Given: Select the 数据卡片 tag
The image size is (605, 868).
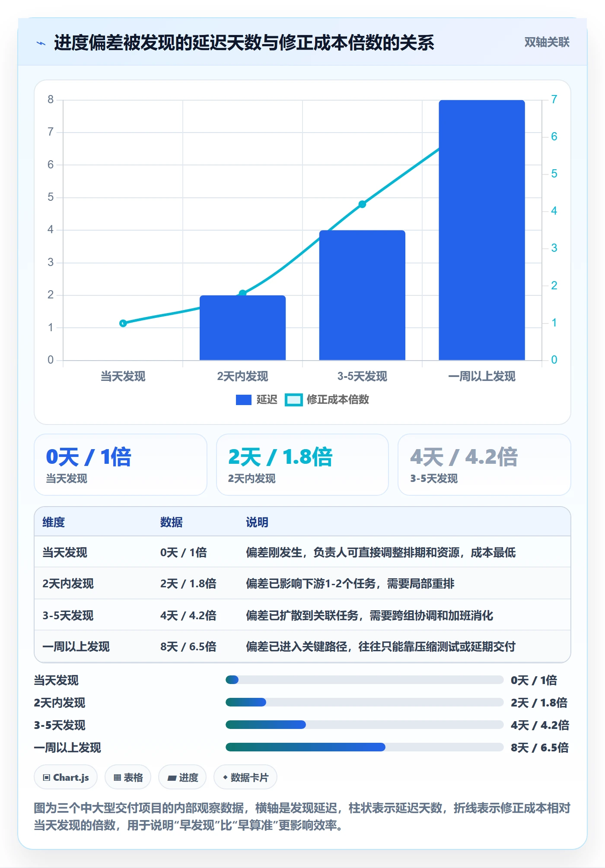Looking at the screenshot, I should [245, 777].
